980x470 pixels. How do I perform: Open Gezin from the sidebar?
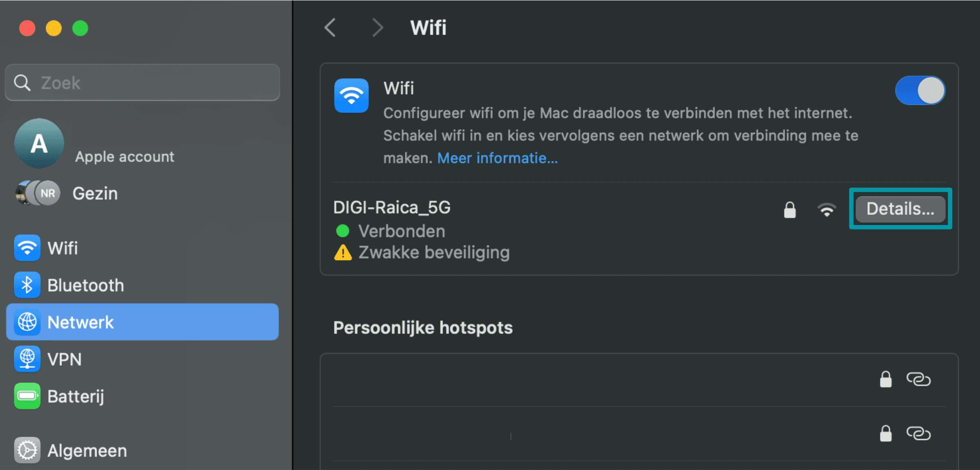pyautogui.click(x=95, y=193)
